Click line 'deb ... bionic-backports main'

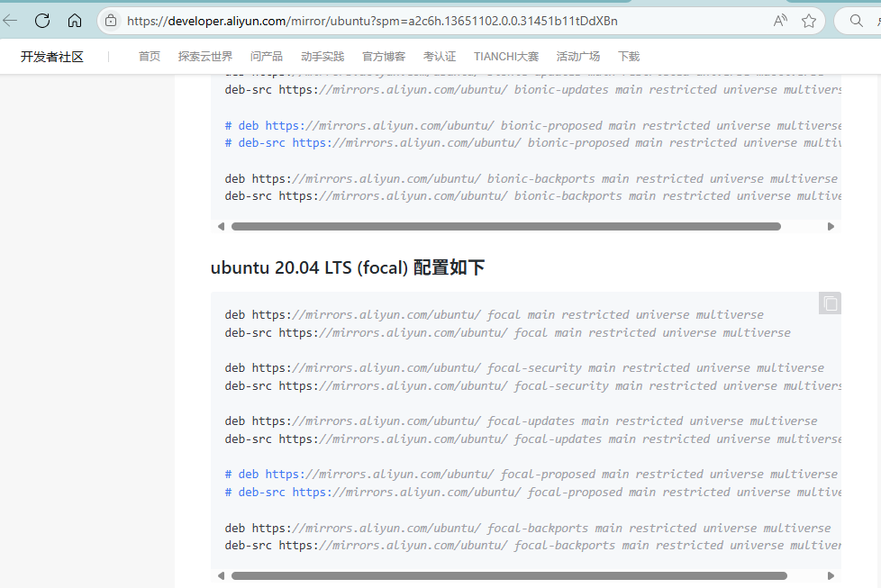point(531,178)
